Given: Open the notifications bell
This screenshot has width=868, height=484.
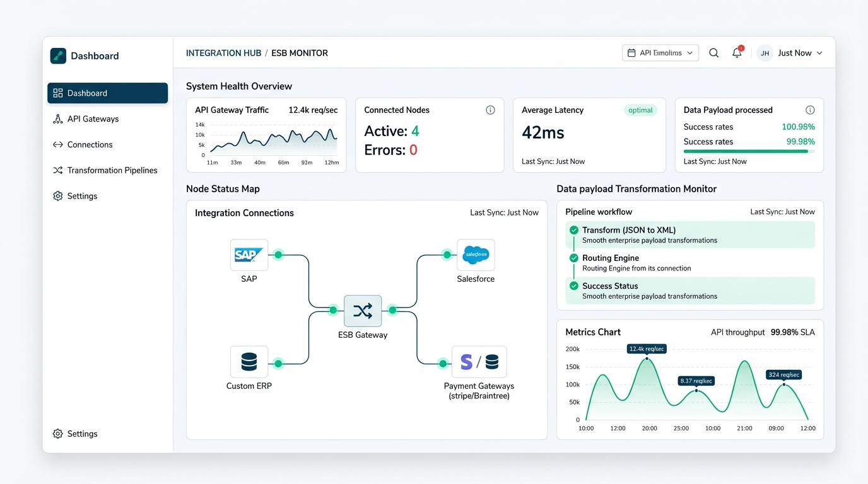Looking at the screenshot, I should click(737, 53).
